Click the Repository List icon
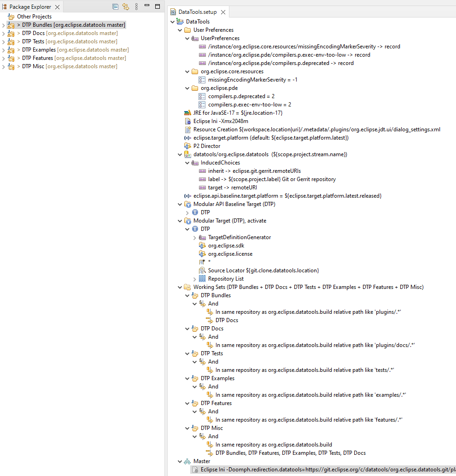 [x=202, y=279]
